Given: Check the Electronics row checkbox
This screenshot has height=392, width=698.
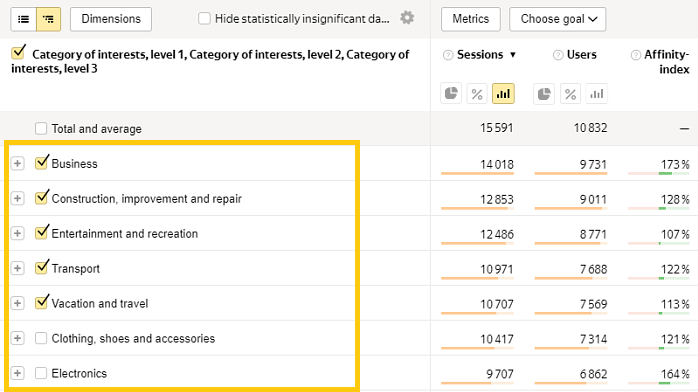Looking at the screenshot, I should point(41,373).
